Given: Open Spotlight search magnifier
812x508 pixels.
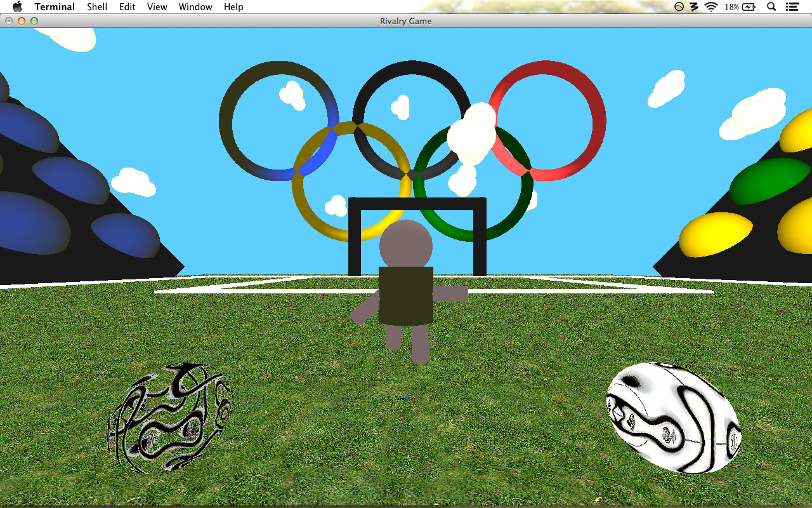Looking at the screenshot, I should click(771, 7).
